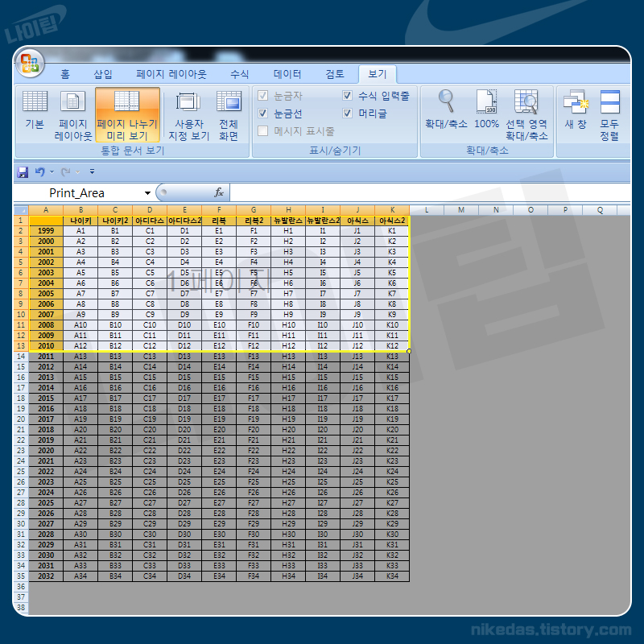
Task: Select Page Break Preview (페이지 나누기 미리 보기)
Action: pos(127,115)
